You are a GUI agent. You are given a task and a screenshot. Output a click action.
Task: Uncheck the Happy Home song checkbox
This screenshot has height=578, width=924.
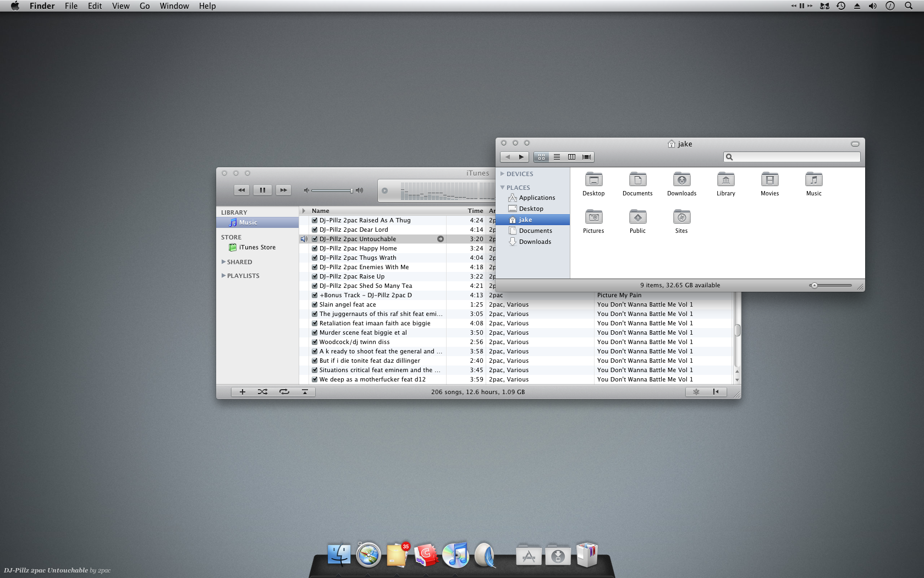pyautogui.click(x=315, y=248)
